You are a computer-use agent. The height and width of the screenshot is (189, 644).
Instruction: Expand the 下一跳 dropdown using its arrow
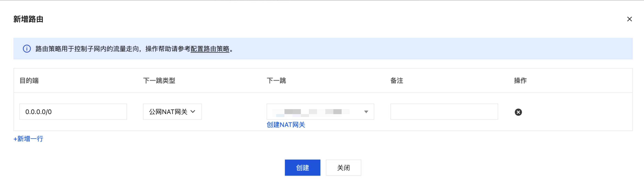(366, 112)
